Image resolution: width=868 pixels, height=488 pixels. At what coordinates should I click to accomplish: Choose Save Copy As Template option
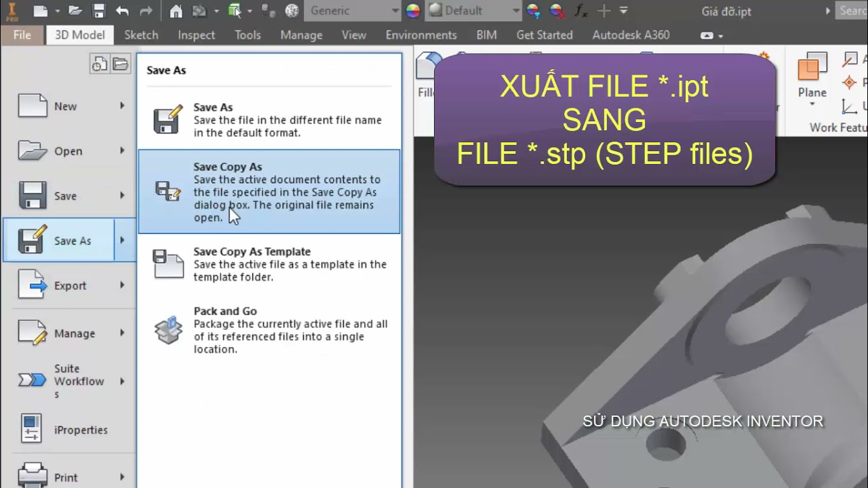[269, 264]
